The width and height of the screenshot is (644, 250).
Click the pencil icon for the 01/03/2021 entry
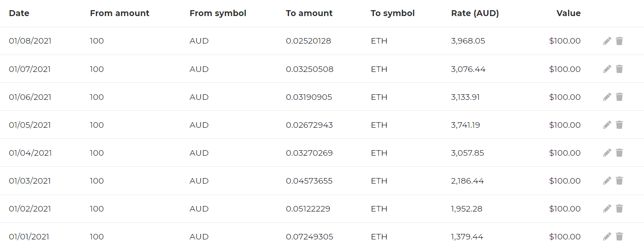tap(607, 181)
